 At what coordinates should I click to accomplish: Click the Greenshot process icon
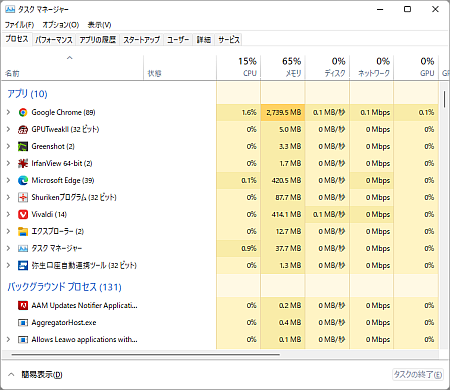[23, 146]
